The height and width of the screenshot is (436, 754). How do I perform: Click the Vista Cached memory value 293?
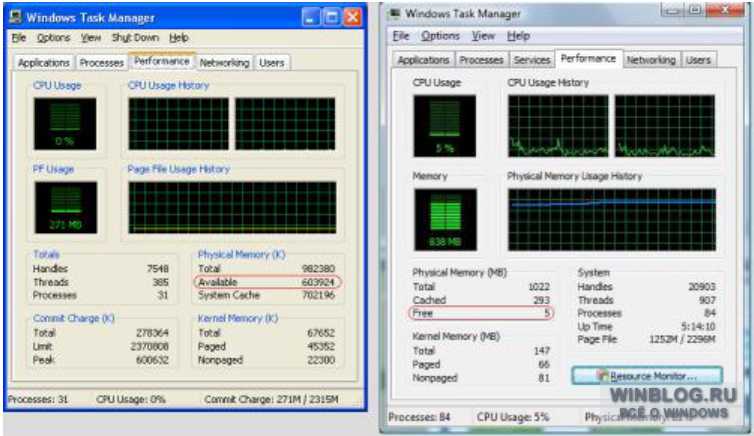pyautogui.click(x=541, y=300)
